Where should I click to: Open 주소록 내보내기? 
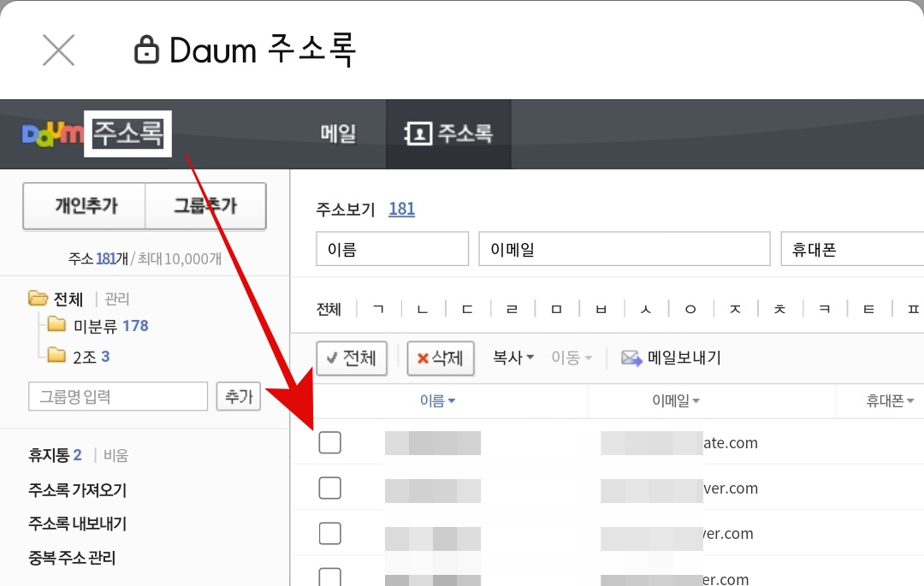(77, 524)
